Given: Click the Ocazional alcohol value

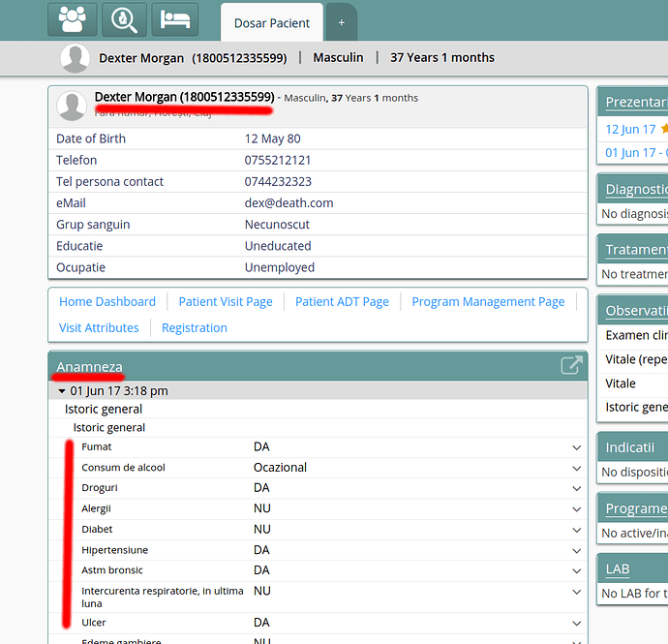Looking at the screenshot, I should [x=280, y=468].
